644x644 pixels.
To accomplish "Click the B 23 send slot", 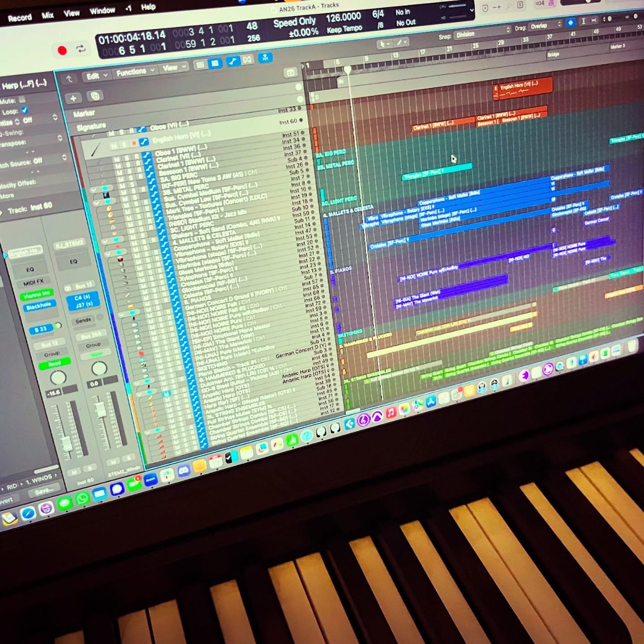I will pyautogui.click(x=40, y=330).
